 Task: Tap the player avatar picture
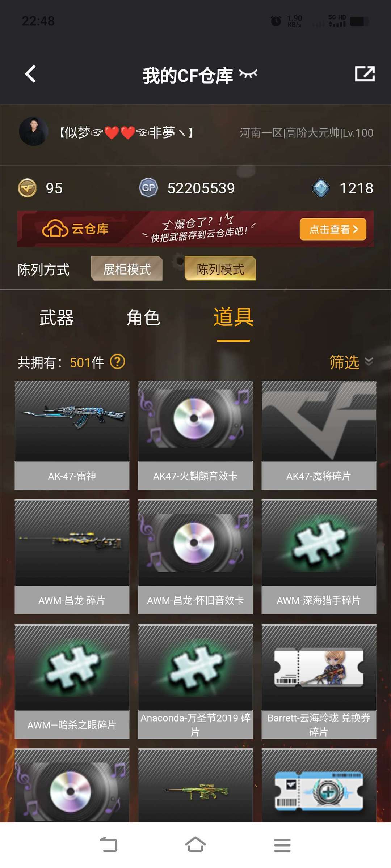click(x=34, y=132)
